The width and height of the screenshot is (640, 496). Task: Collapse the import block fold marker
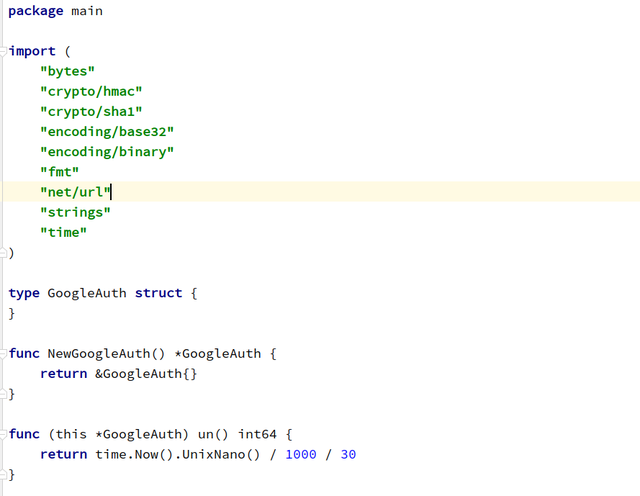point(3,51)
